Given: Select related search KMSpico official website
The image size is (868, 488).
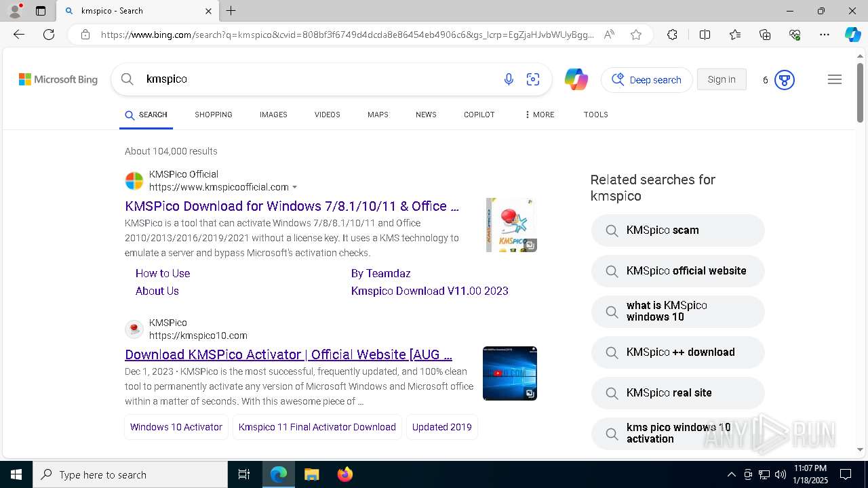Looking at the screenshot, I should [x=677, y=271].
